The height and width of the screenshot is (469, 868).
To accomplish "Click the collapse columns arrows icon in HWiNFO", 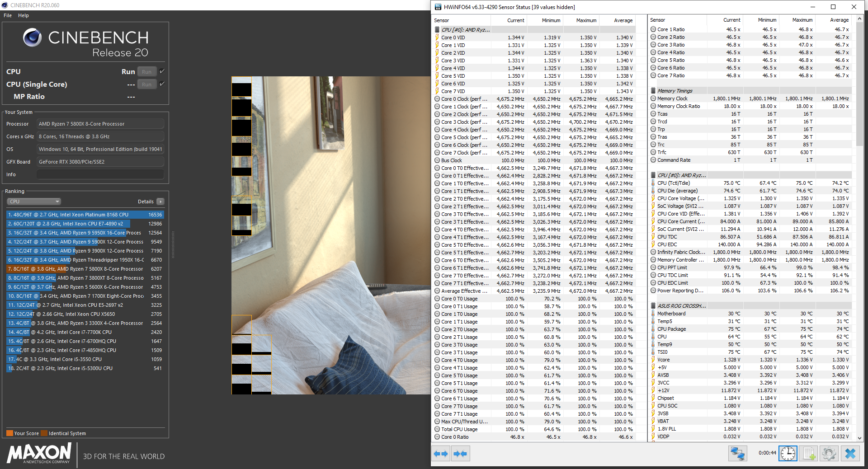I will (460, 454).
